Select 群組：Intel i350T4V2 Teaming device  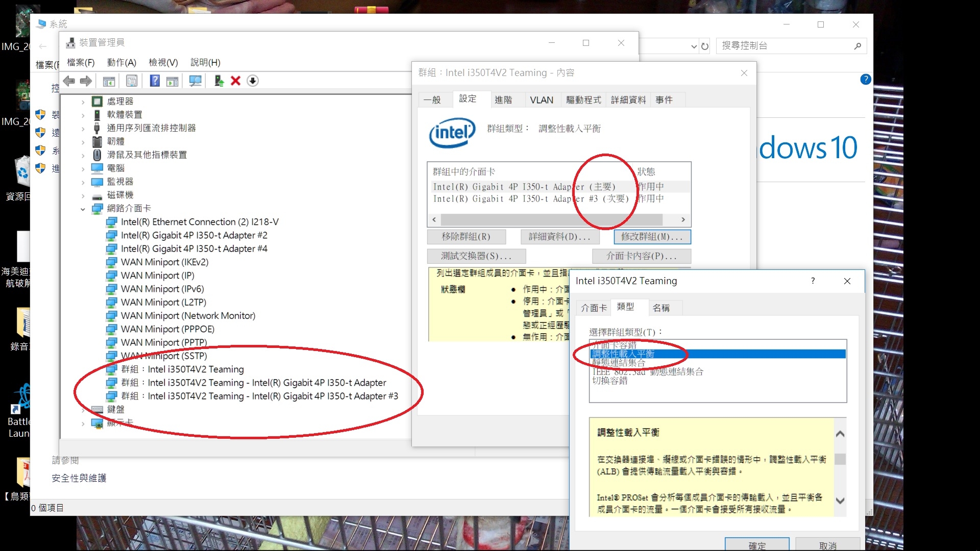coord(182,369)
